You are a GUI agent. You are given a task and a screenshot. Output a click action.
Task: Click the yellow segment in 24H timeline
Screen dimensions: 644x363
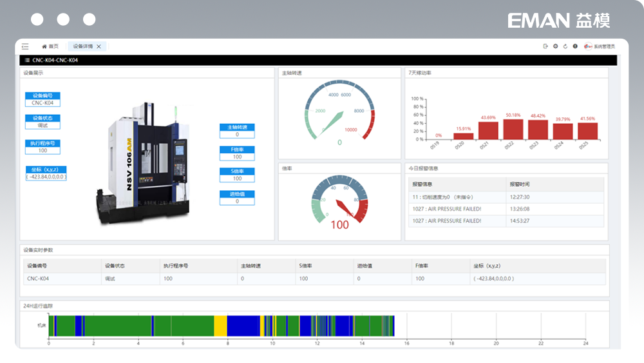(x=220, y=326)
